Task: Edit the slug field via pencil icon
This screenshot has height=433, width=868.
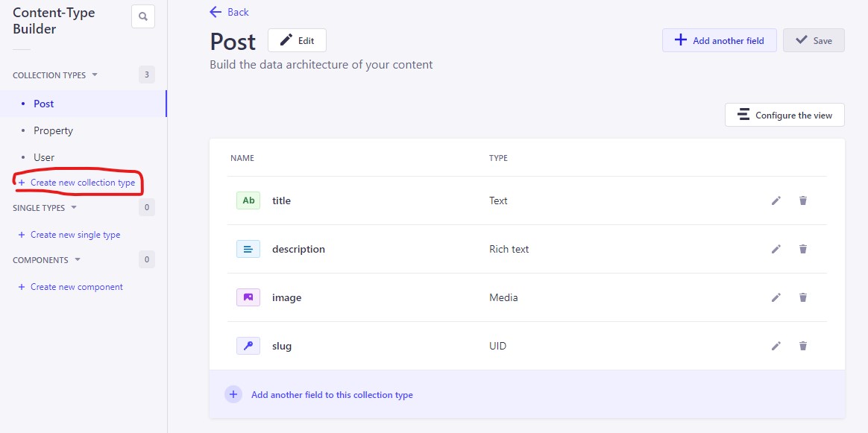Action: pyautogui.click(x=776, y=346)
